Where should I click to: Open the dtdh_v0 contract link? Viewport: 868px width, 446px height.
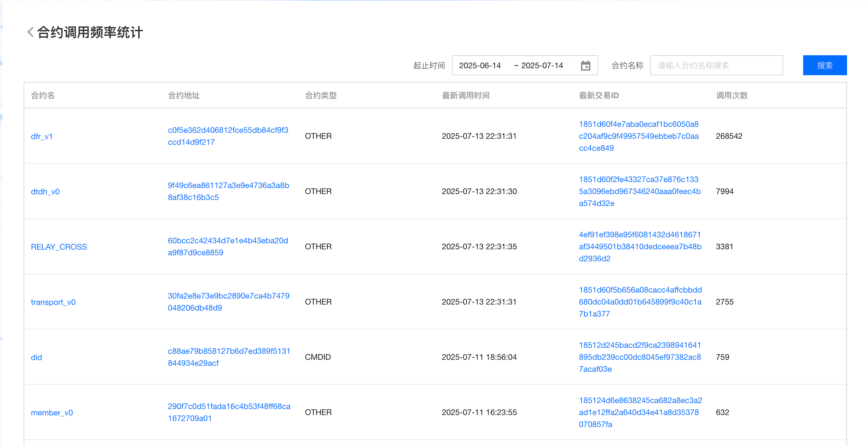(45, 191)
